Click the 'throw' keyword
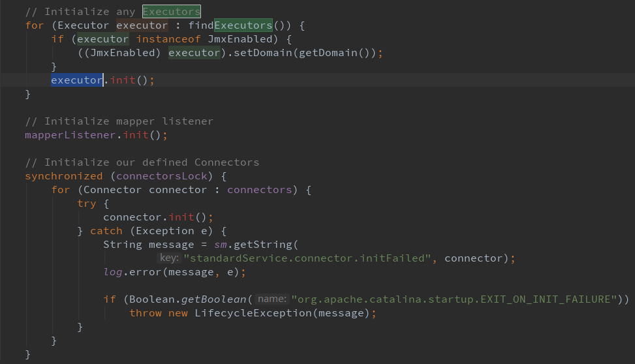 (x=146, y=313)
